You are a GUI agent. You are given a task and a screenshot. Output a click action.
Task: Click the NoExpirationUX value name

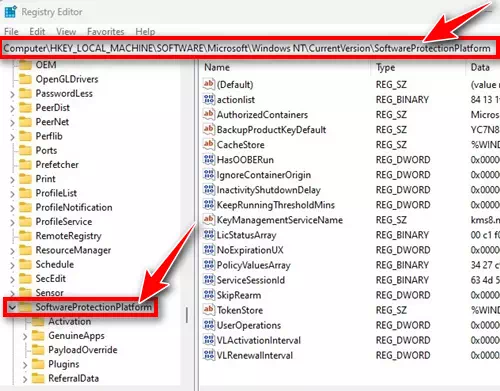click(250, 250)
